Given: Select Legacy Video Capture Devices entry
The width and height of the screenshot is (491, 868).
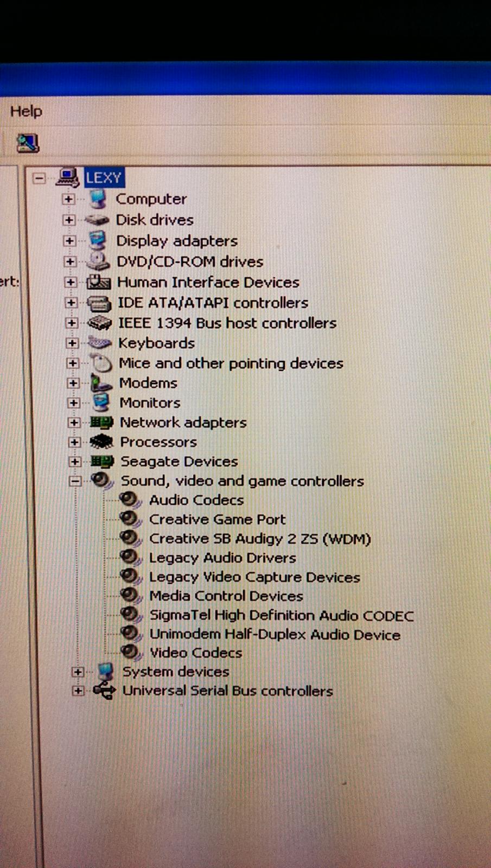Looking at the screenshot, I should click(254, 577).
